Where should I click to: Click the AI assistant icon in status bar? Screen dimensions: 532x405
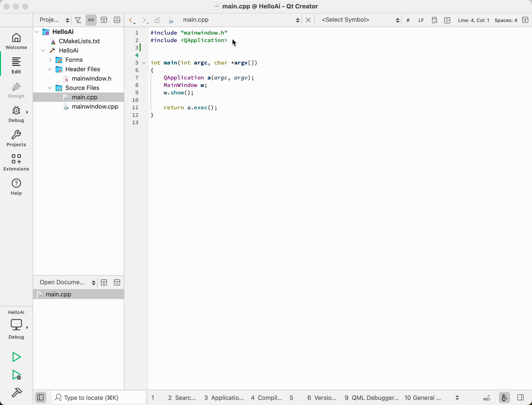[x=504, y=398]
